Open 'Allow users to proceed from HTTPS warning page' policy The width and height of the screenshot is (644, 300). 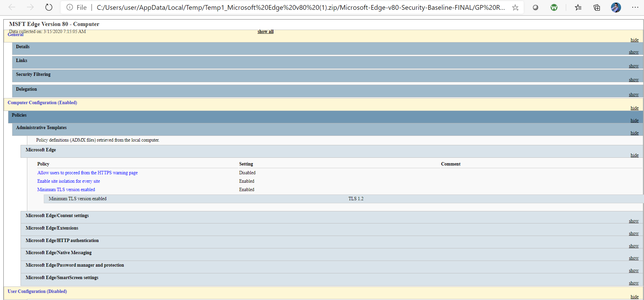(x=87, y=173)
